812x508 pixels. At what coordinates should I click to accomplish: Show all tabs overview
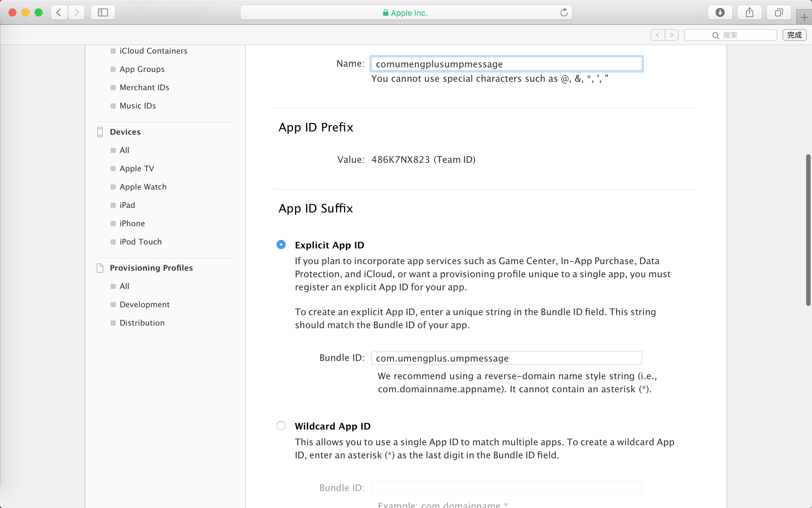779,13
